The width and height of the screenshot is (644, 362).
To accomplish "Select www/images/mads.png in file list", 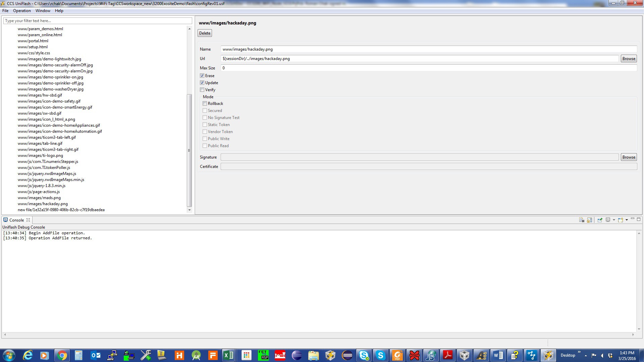I will 39,198.
